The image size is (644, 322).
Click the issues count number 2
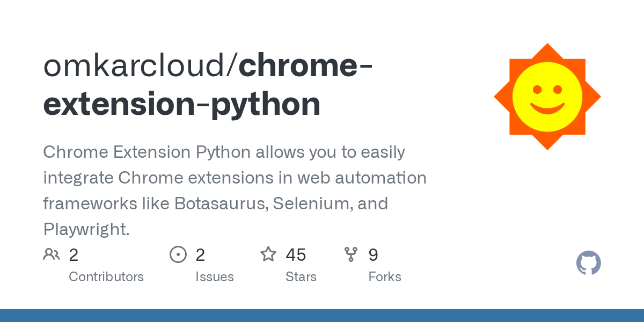(200, 255)
